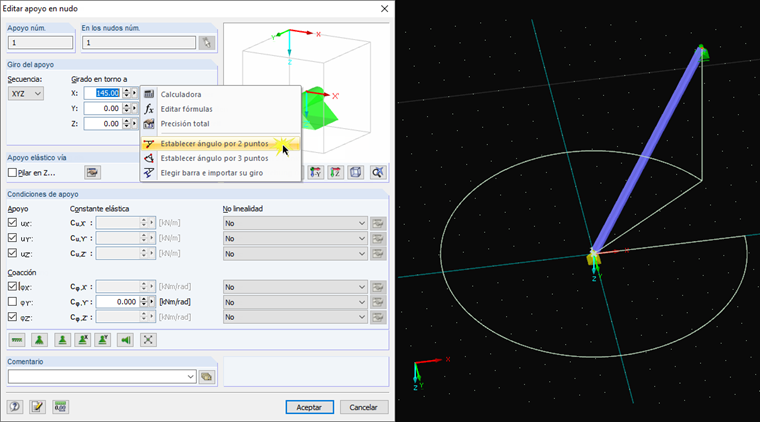Click the yellow nodal support in viewport
Viewport: 760px width, 422px height.
point(593,258)
